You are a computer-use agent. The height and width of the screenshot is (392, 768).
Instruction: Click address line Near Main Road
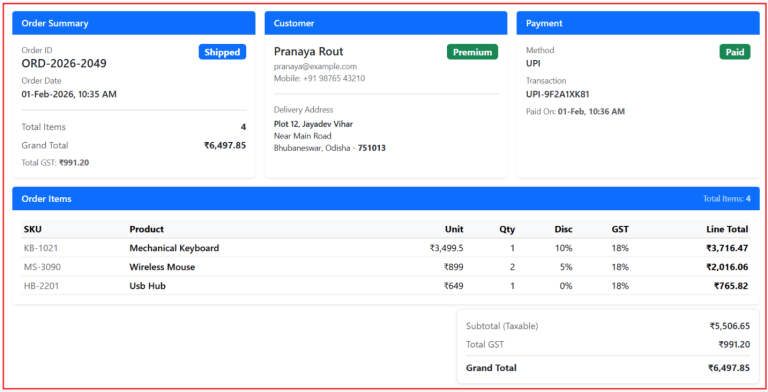point(303,136)
